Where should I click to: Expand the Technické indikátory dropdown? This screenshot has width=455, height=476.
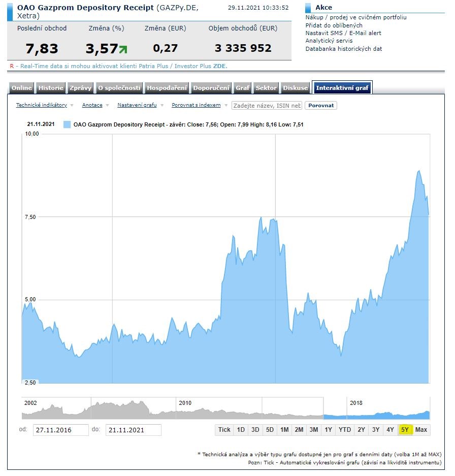coord(42,105)
